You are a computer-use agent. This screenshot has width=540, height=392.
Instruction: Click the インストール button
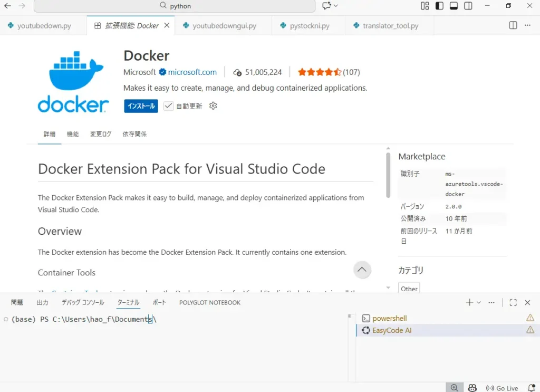(141, 106)
